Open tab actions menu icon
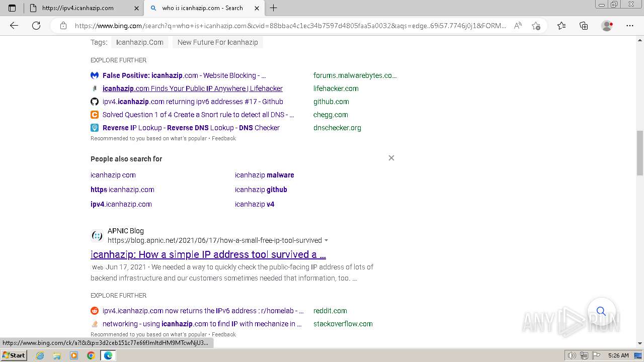This screenshot has height=362, width=644. (x=12, y=8)
